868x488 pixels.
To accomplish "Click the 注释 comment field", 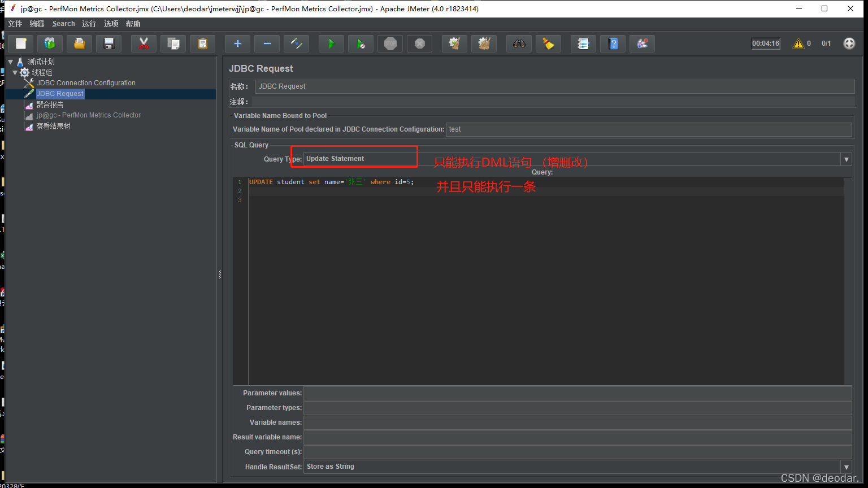I will click(553, 102).
